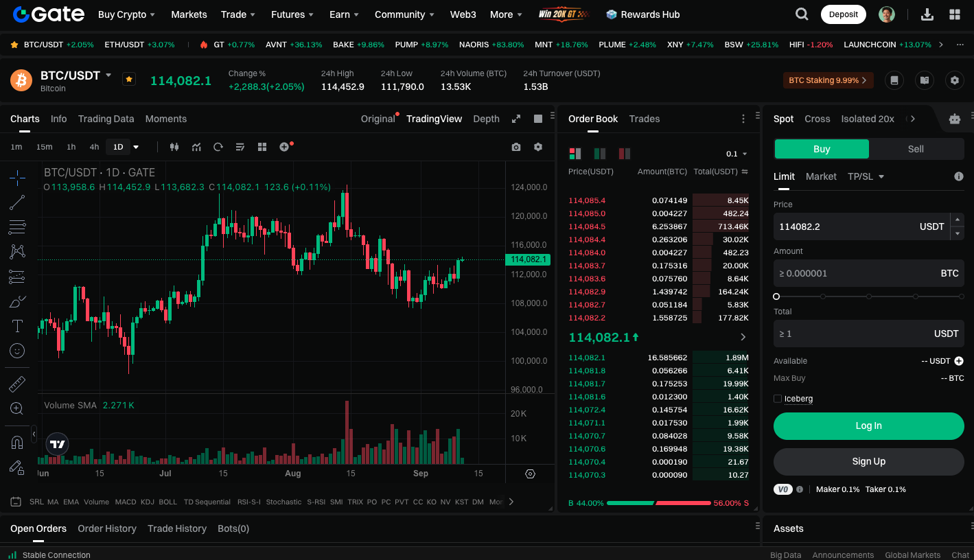The width and height of the screenshot is (974, 560).
Task: Open the chart layout grid icon
Action: pos(262,147)
